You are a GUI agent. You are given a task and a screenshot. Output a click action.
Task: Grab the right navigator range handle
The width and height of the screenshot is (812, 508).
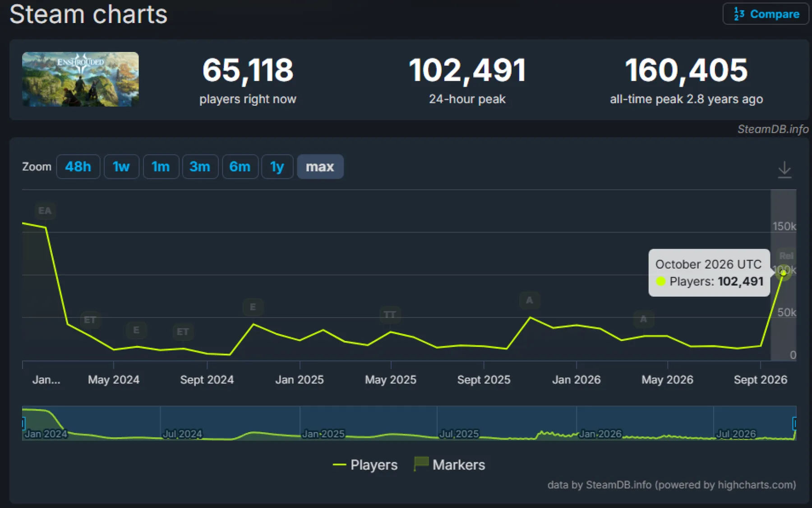point(794,423)
